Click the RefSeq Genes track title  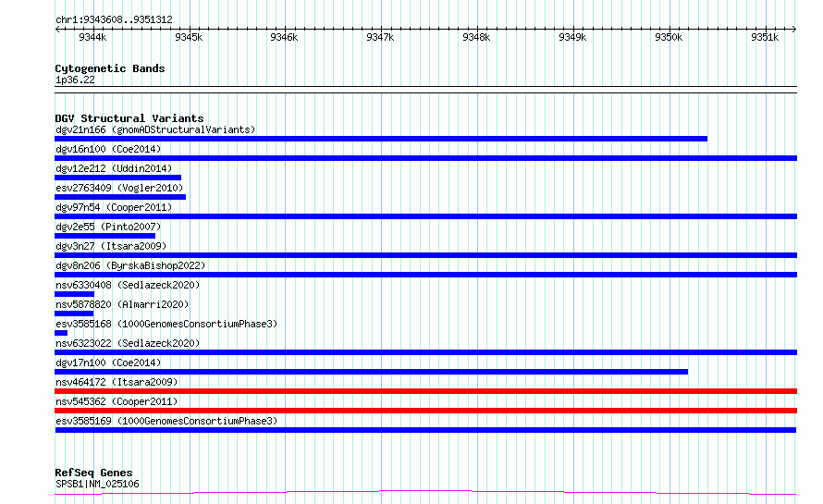tap(93, 473)
